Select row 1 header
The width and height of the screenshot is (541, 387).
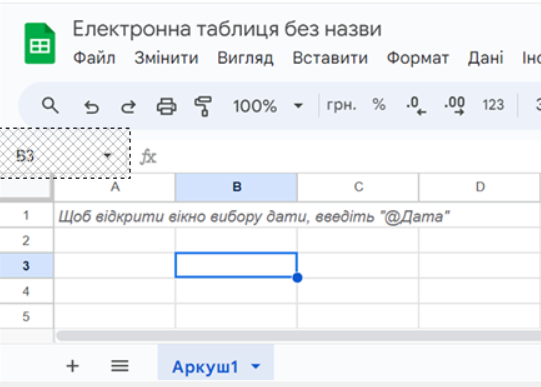point(26,215)
